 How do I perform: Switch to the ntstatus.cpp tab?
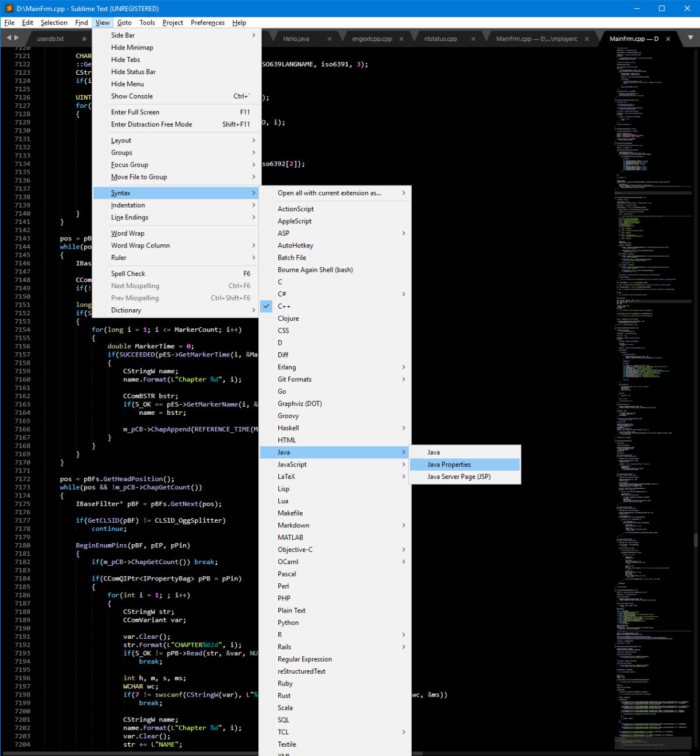coord(440,39)
